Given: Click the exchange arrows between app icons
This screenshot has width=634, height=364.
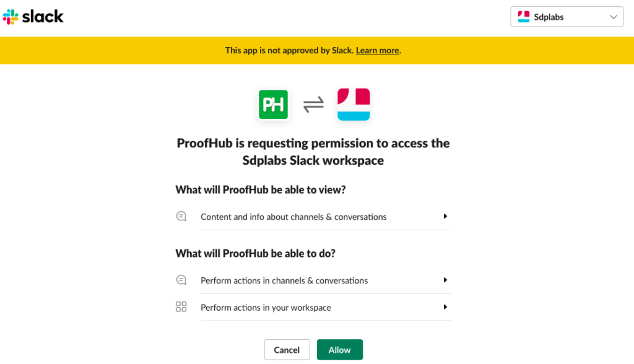Looking at the screenshot, I should click(313, 104).
